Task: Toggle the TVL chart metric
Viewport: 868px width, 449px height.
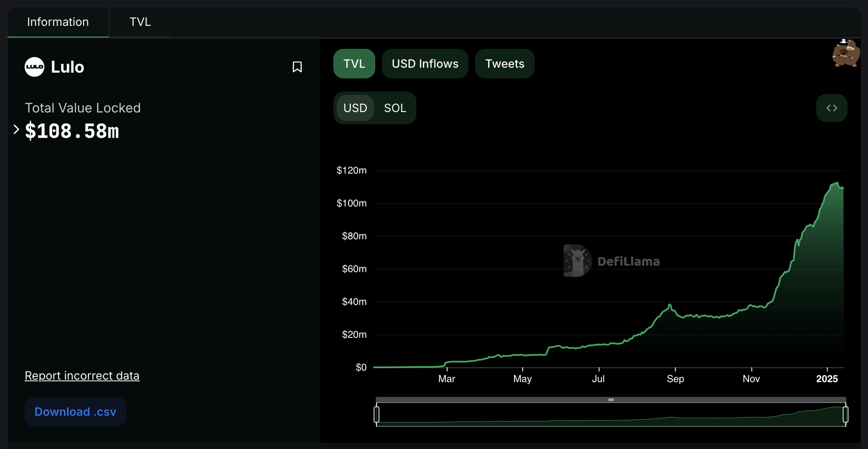Action: coord(354,64)
